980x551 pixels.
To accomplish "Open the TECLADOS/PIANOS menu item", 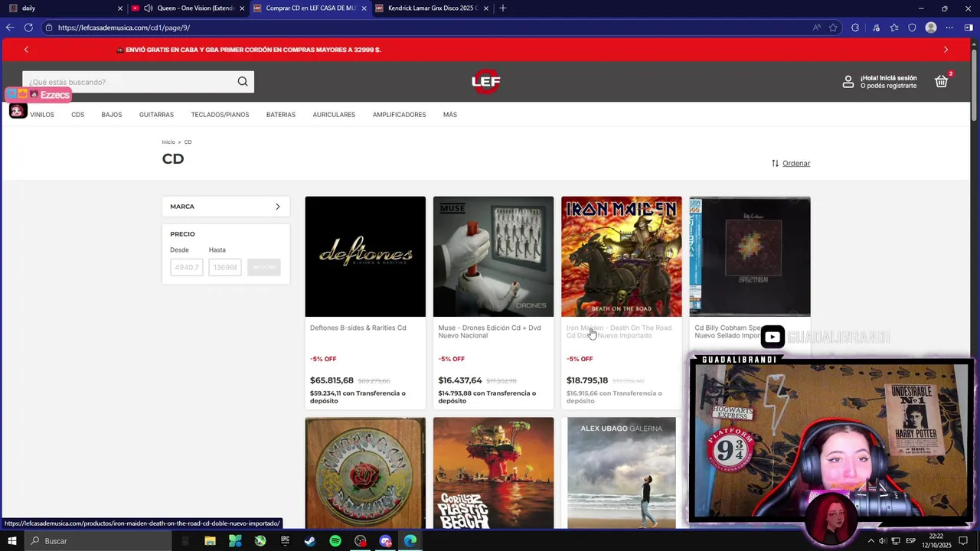I will [x=220, y=115].
